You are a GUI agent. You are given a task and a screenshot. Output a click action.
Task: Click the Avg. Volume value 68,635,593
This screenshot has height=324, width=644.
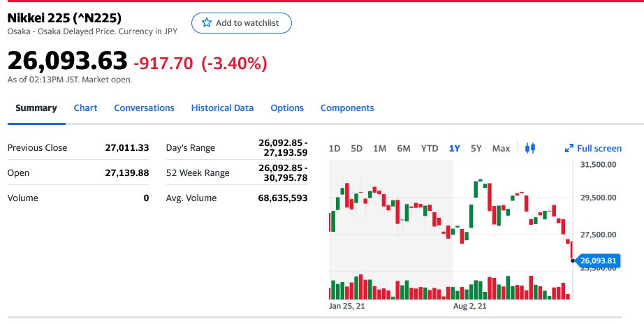pyautogui.click(x=283, y=198)
